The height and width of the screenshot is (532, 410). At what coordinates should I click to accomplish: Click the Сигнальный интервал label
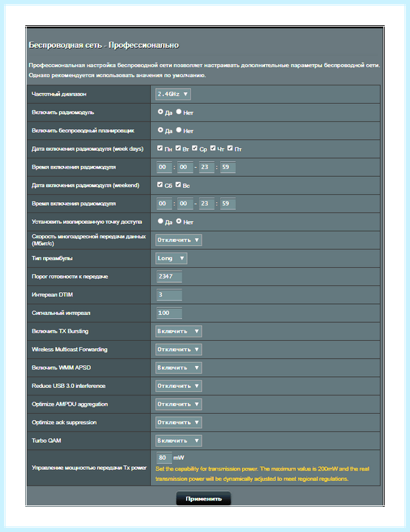click(61, 313)
